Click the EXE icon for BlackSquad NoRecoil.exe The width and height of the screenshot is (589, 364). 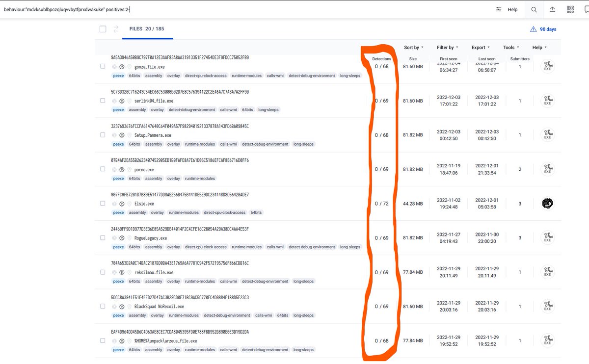(x=547, y=307)
